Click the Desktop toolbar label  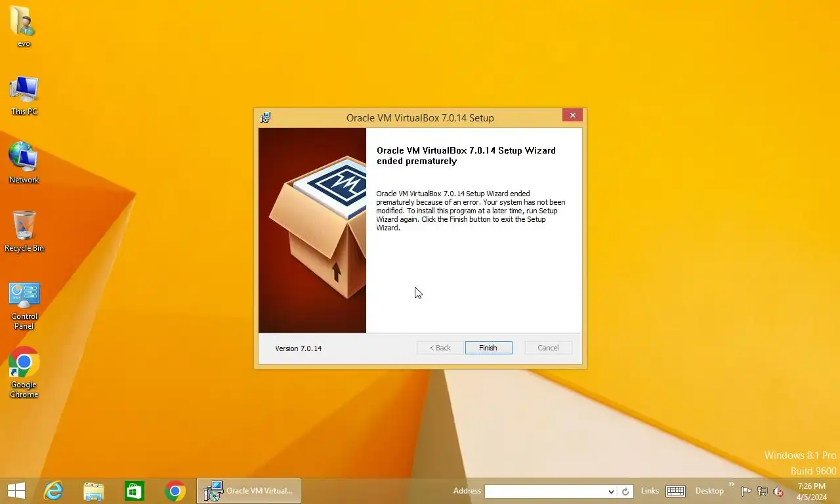click(709, 491)
